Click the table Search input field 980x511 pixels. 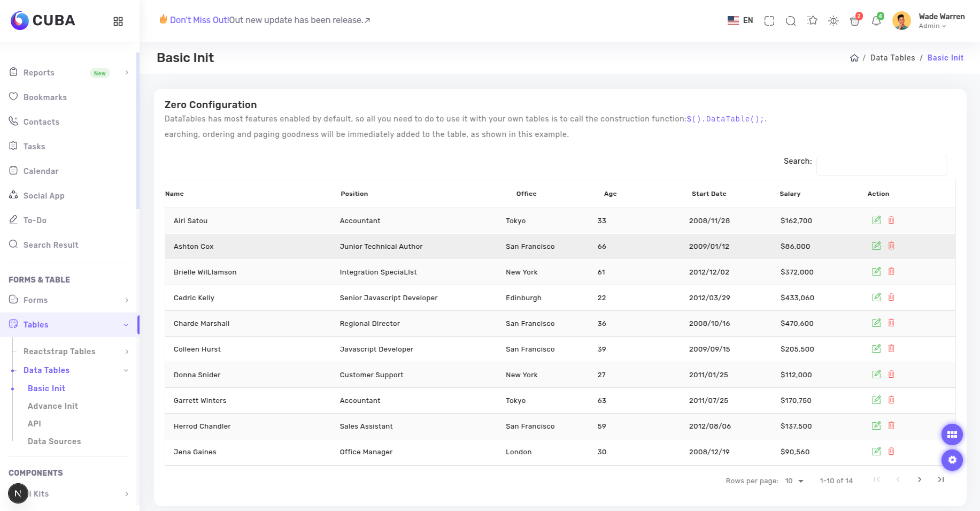pos(881,166)
